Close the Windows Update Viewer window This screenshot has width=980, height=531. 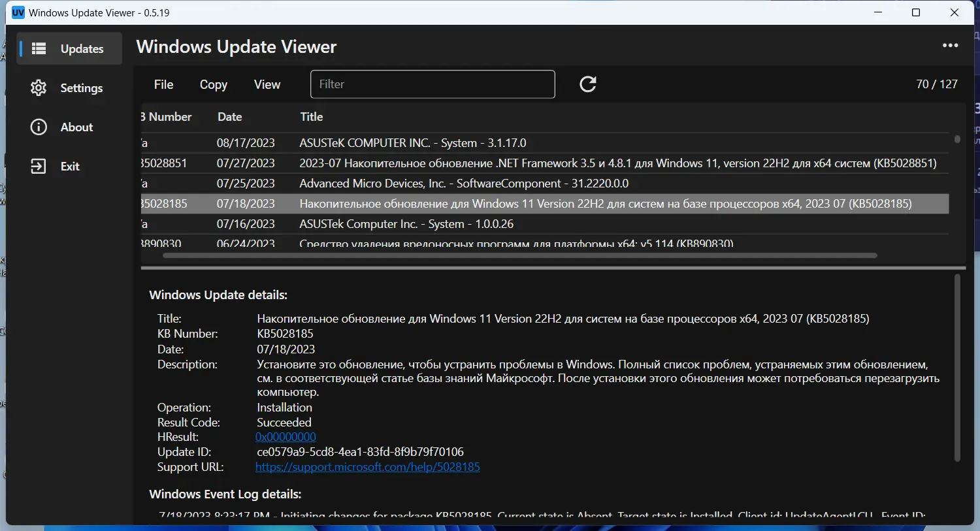tap(955, 12)
